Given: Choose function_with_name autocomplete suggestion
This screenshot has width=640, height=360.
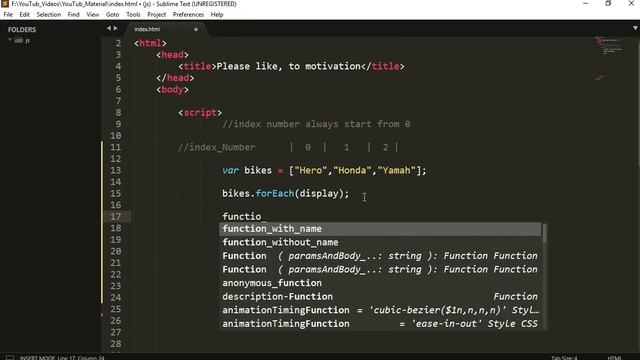Looking at the screenshot, I should pos(380,229).
